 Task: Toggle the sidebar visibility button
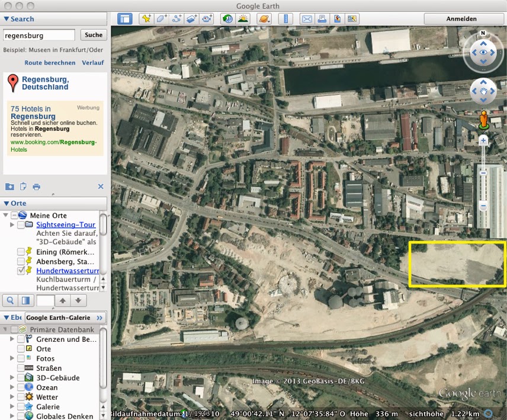point(124,19)
